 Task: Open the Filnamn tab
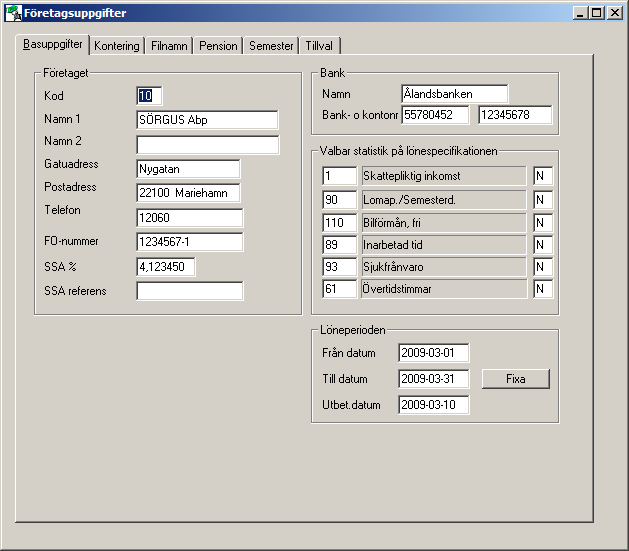(169, 46)
